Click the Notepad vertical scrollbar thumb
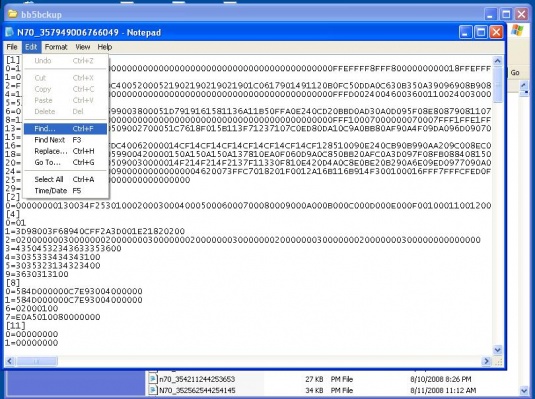 click(x=497, y=84)
